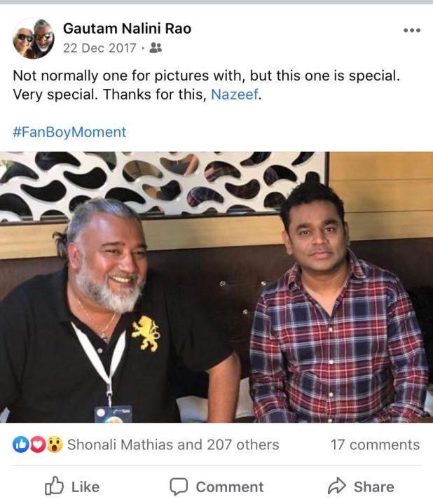Click the blue like reaction icon

20,444
